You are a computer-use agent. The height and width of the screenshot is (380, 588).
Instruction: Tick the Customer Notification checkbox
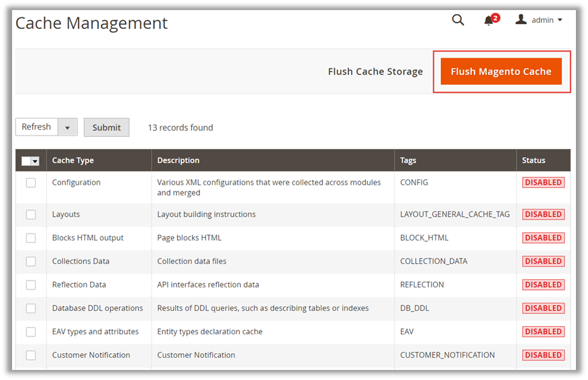click(31, 355)
